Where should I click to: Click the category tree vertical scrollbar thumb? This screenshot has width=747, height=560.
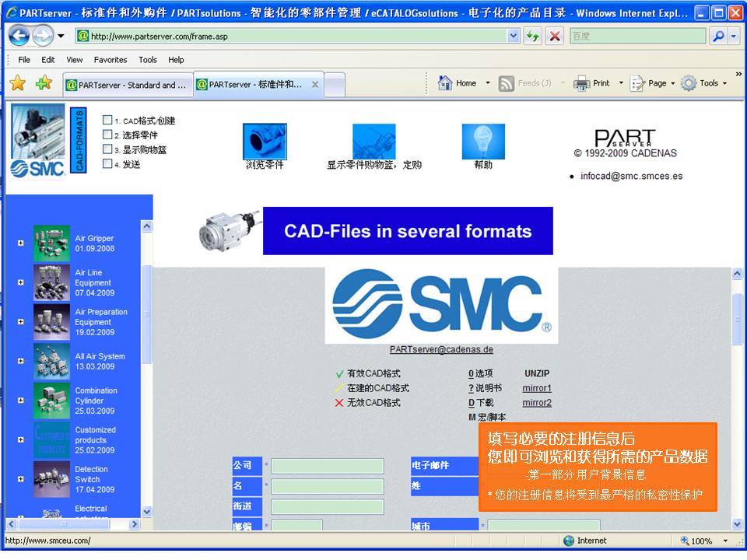pos(147,313)
